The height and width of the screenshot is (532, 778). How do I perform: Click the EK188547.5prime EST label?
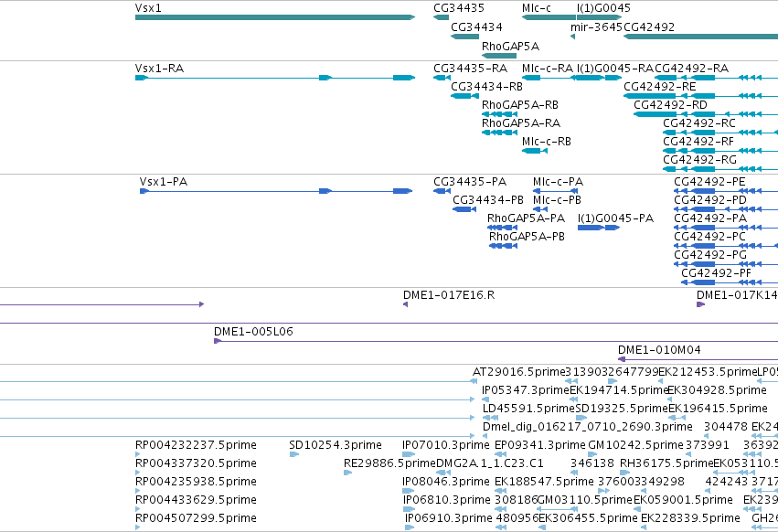point(544,482)
